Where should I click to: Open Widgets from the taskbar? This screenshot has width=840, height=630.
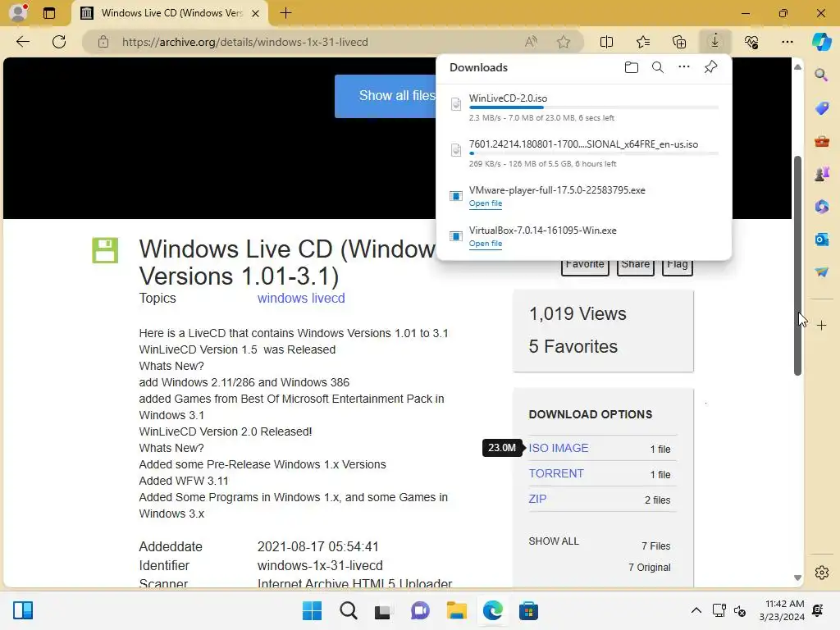(x=23, y=610)
